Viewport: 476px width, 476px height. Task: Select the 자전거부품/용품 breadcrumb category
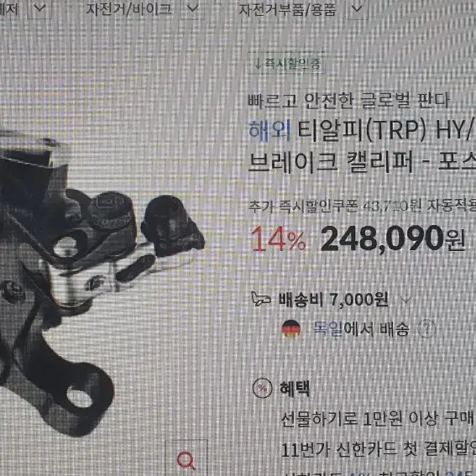coord(287,10)
